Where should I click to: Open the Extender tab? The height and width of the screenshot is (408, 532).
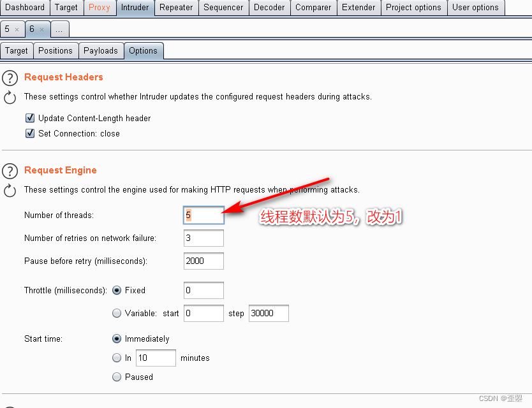point(358,8)
